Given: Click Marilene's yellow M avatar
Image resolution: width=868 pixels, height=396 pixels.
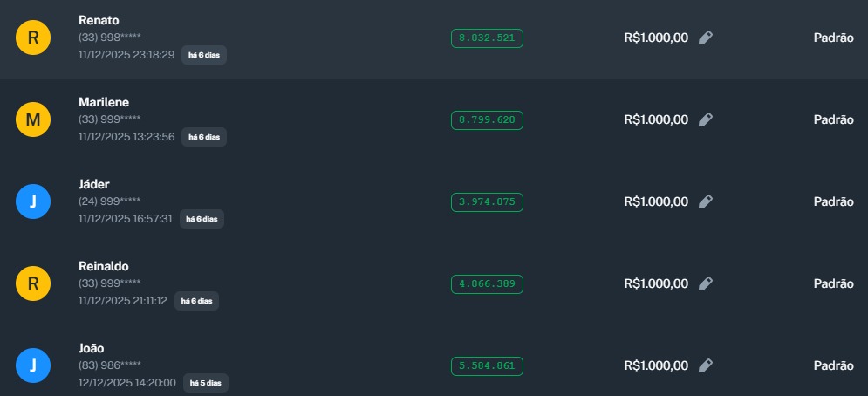Looking at the screenshot, I should pyautogui.click(x=33, y=119).
